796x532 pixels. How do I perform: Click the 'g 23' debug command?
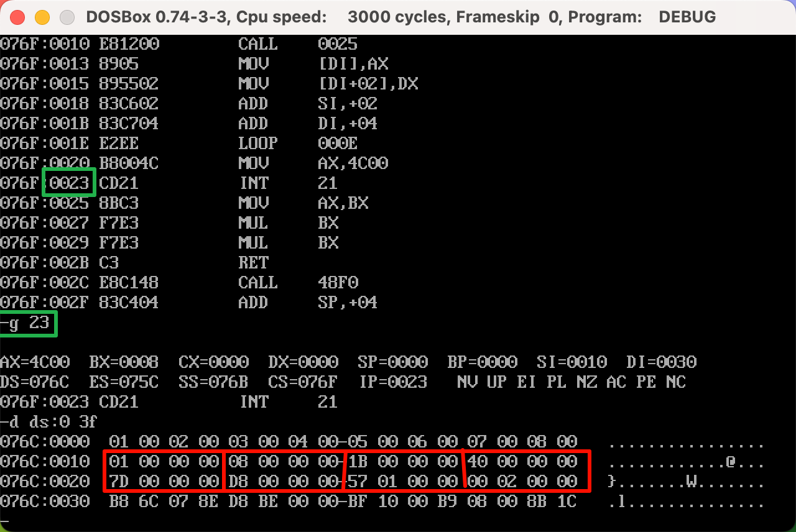[x=29, y=324]
